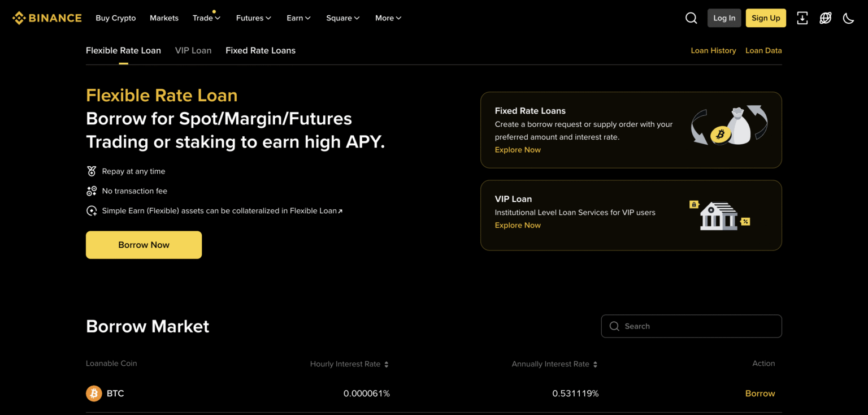
Task: Click the BTC coin icon
Action: coord(94,394)
